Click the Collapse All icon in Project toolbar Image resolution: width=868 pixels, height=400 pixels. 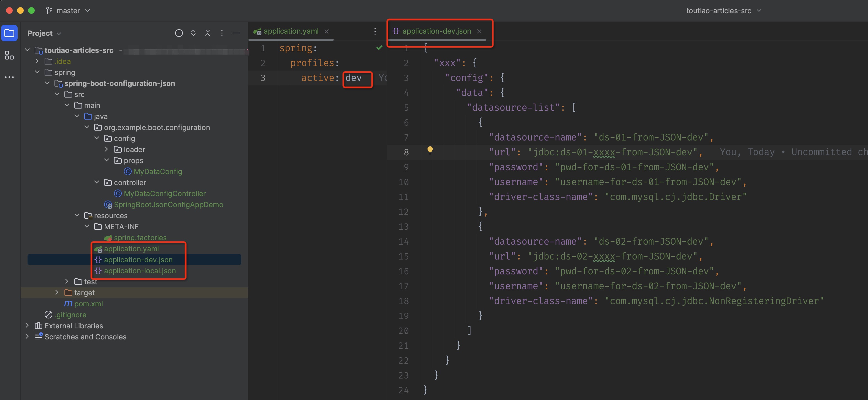208,33
